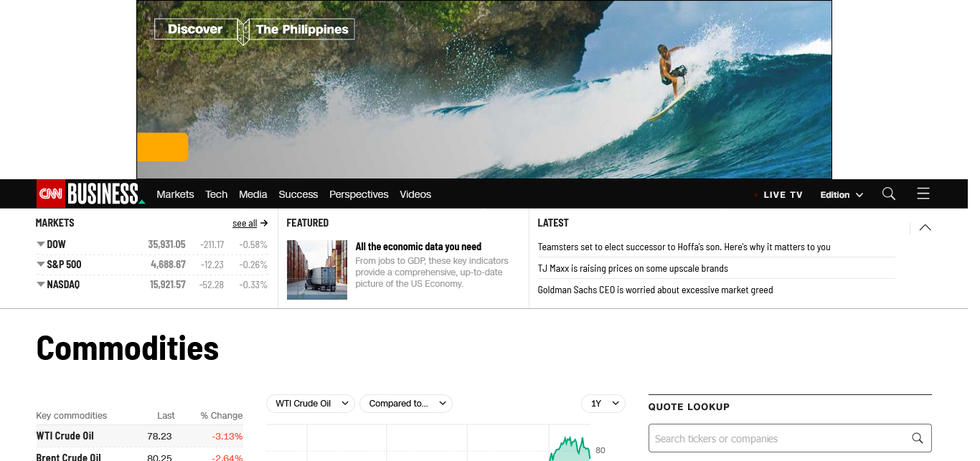Click the NASDAQ down-triangle indicator
This screenshot has width=980, height=461.
tap(41, 285)
